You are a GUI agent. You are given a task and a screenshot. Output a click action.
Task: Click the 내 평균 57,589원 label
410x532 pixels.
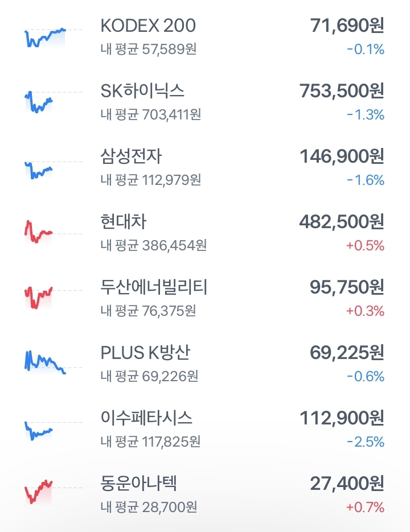point(149,49)
